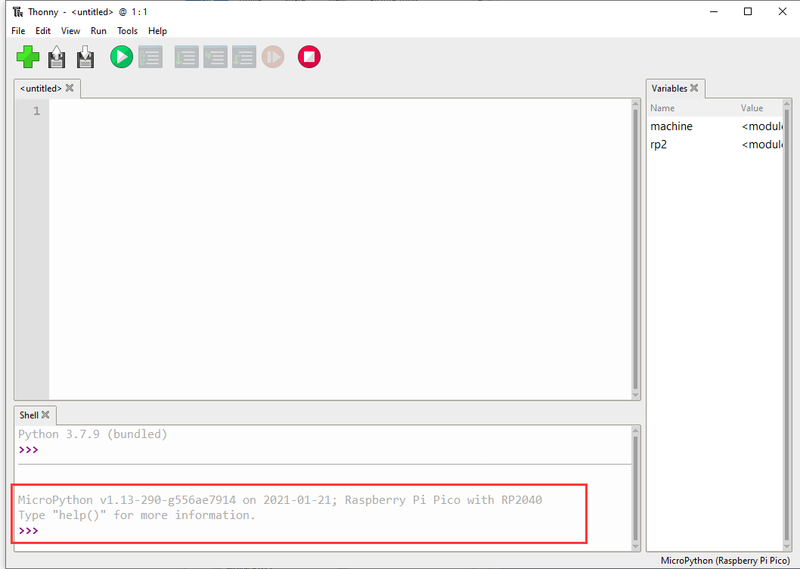The width and height of the screenshot is (800, 569).
Task: Click the Resume debugger icon
Action: [273, 57]
